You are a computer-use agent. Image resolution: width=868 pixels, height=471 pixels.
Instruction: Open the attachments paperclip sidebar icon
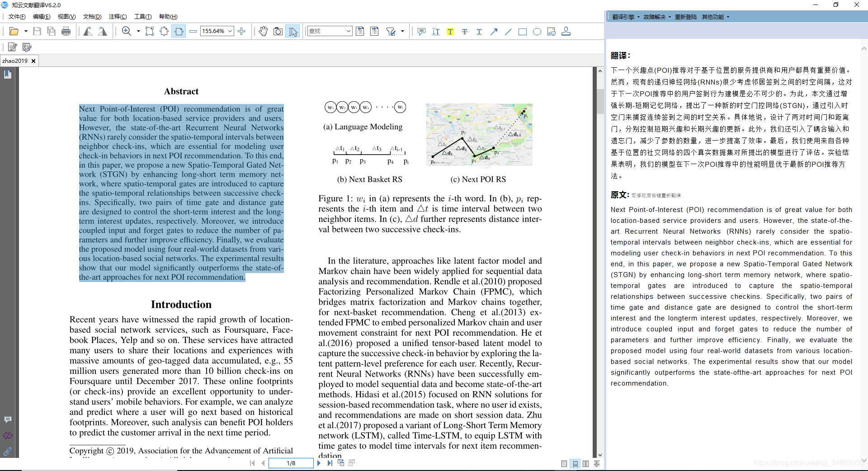[8, 451]
